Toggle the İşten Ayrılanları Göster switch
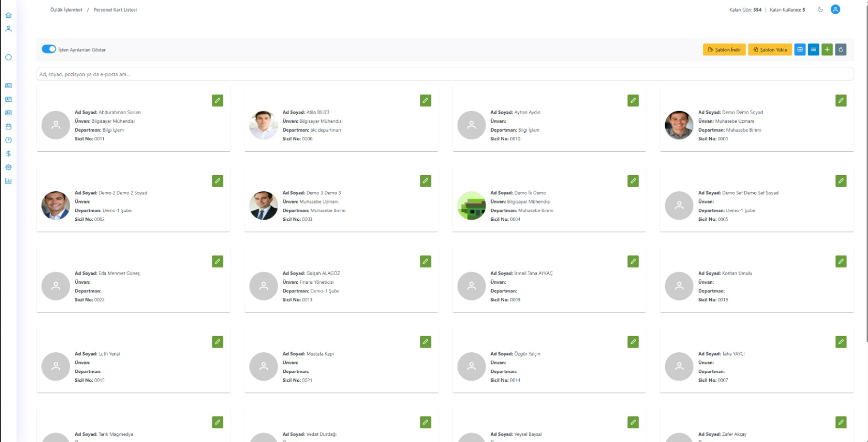 coord(49,49)
